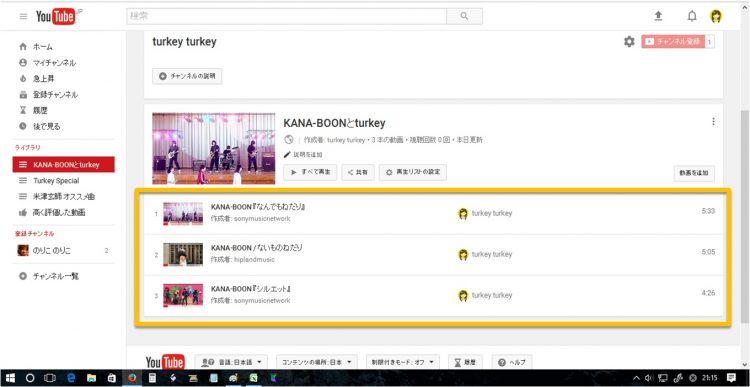
Task: Launch Microsoft Edge from the taskbar
Action: click(x=72, y=378)
